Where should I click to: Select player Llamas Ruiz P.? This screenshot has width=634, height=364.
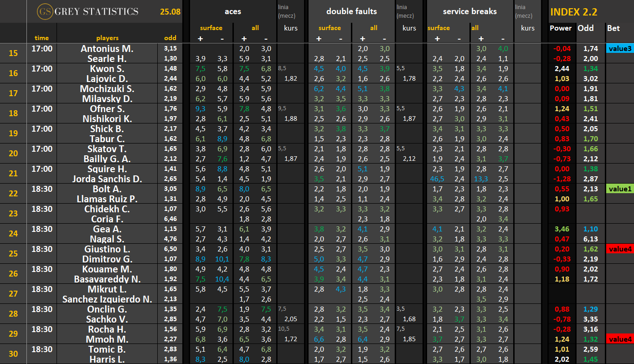coord(107,199)
